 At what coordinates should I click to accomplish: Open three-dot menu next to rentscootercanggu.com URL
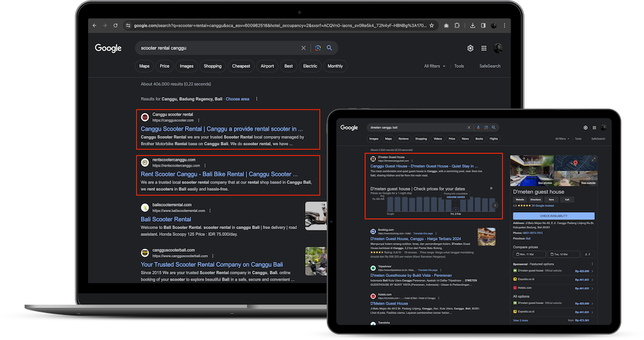(x=205, y=166)
